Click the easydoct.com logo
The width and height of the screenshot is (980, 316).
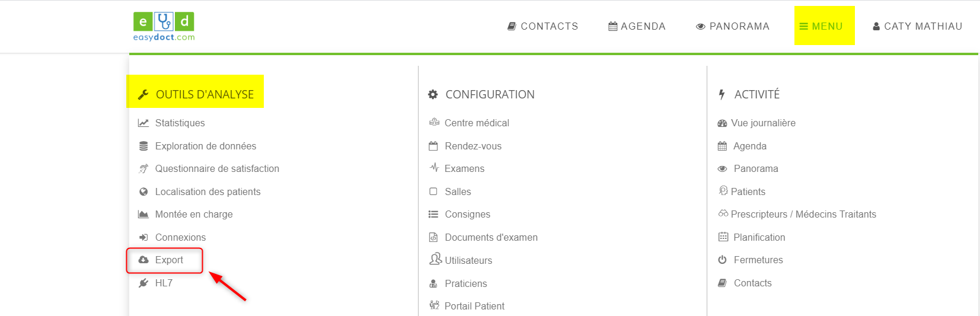pyautogui.click(x=164, y=27)
